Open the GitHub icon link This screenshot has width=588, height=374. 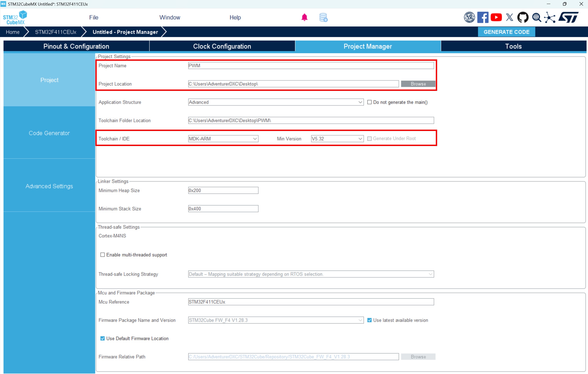pyautogui.click(x=522, y=17)
